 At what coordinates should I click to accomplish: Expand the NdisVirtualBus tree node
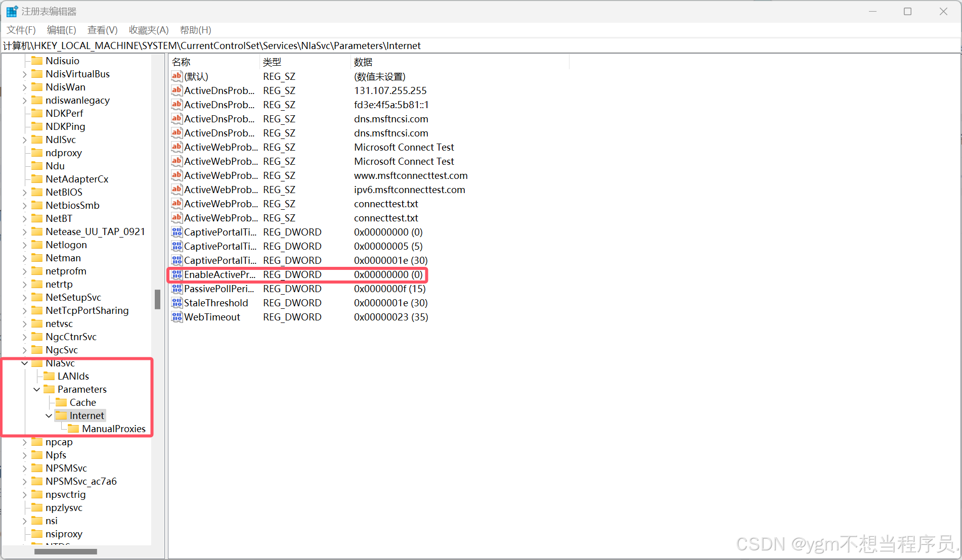click(x=24, y=74)
